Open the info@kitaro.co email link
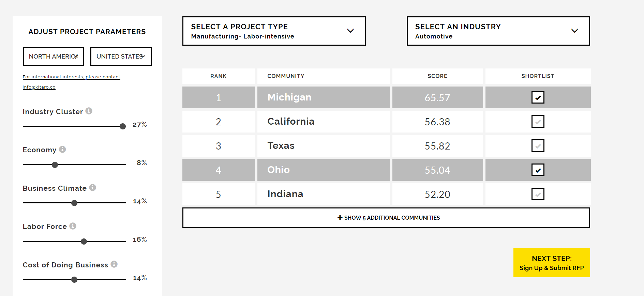This screenshot has height=296, width=644. pos(39,87)
